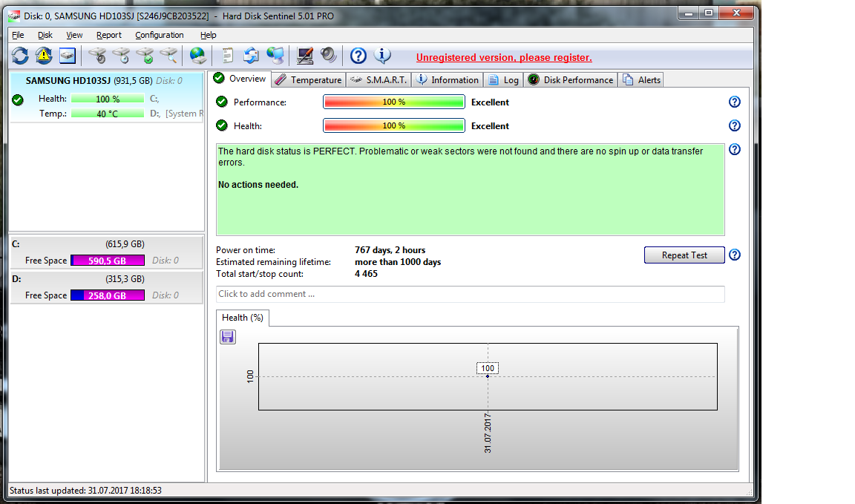Click the 767 days, 2 hours value
The height and width of the screenshot is (504, 855).
pyautogui.click(x=390, y=250)
